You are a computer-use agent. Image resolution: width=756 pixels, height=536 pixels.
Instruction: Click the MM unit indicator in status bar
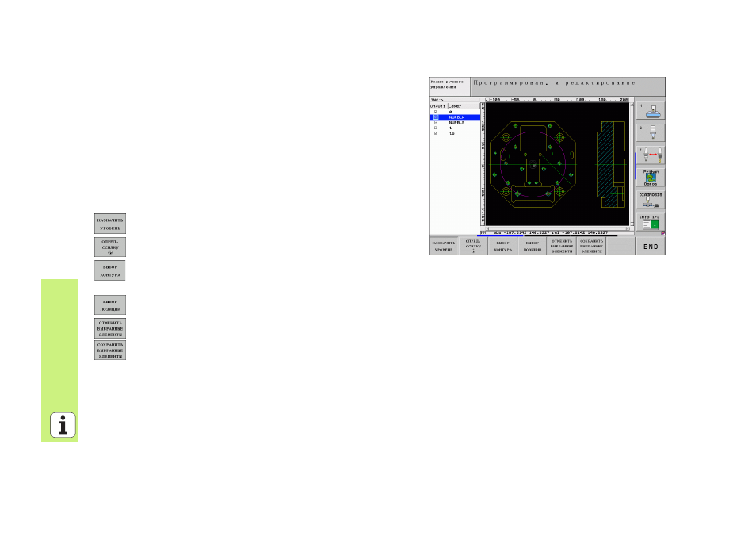(x=483, y=232)
